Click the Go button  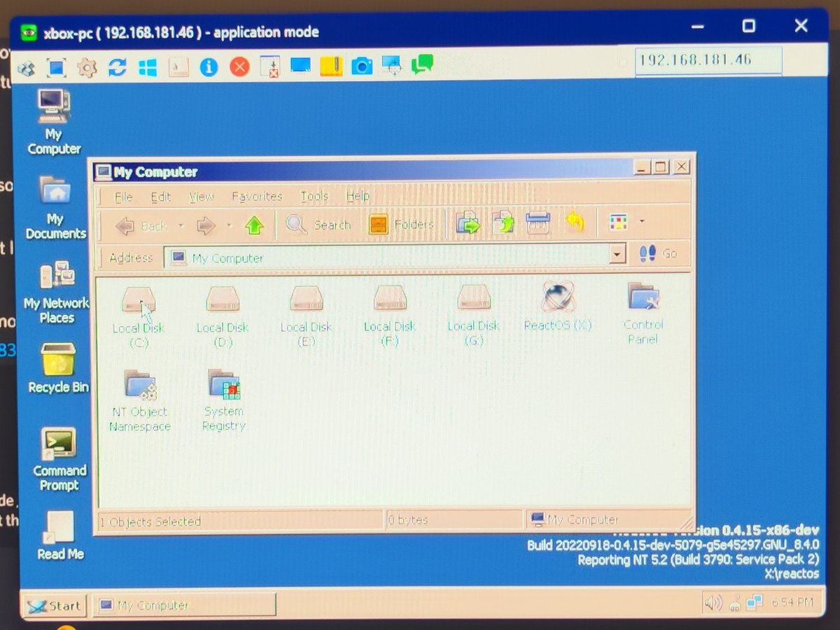click(659, 253)
